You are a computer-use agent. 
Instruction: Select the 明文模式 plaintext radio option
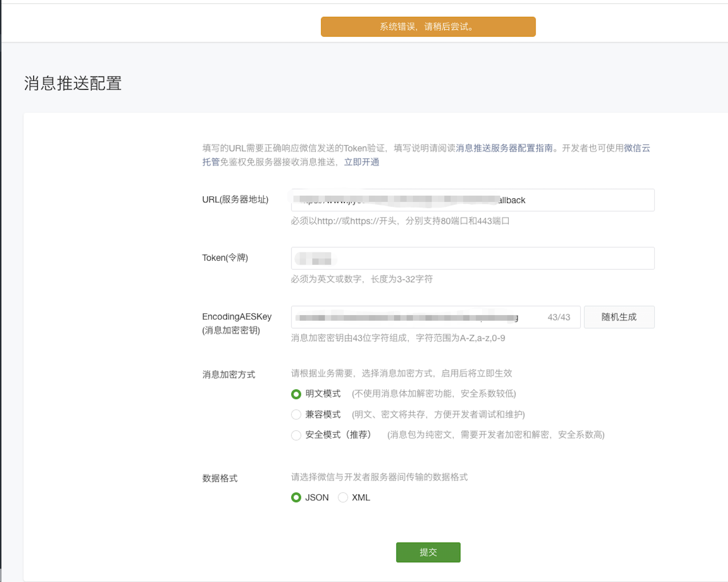coord(296,394)
